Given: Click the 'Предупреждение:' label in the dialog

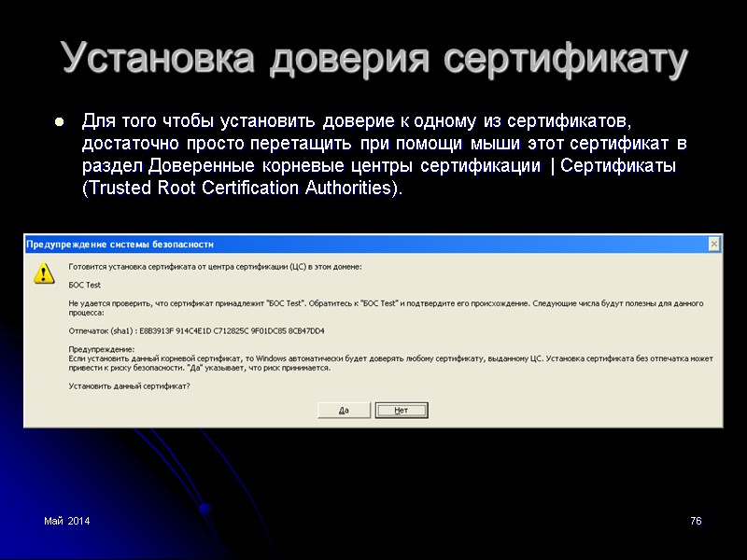Looking at the screenshot, I should (x=102, y=349).
